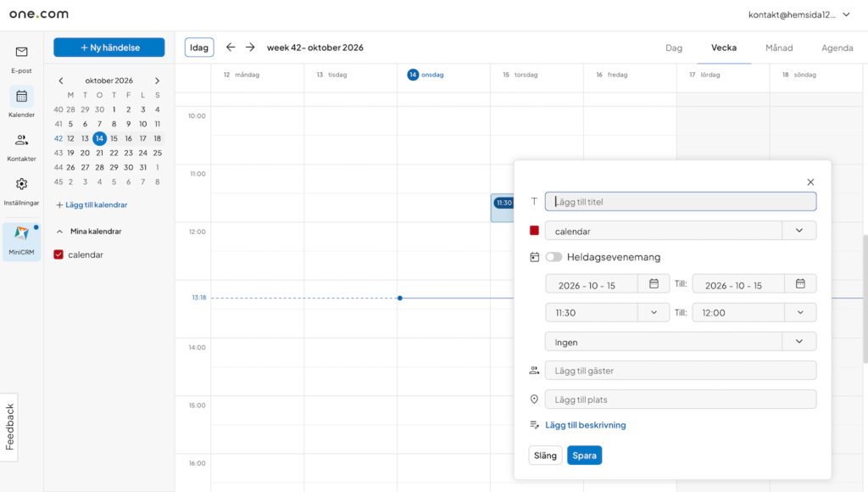Click the end date field 2026-10-15
Viewport: 868px width, 492px height.
click(x=738, y=283)
